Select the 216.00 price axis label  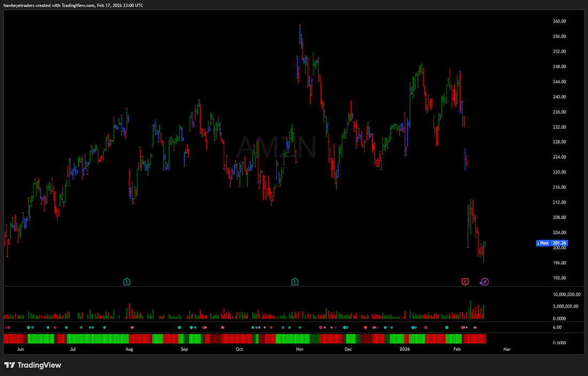(x=559, y=187)
